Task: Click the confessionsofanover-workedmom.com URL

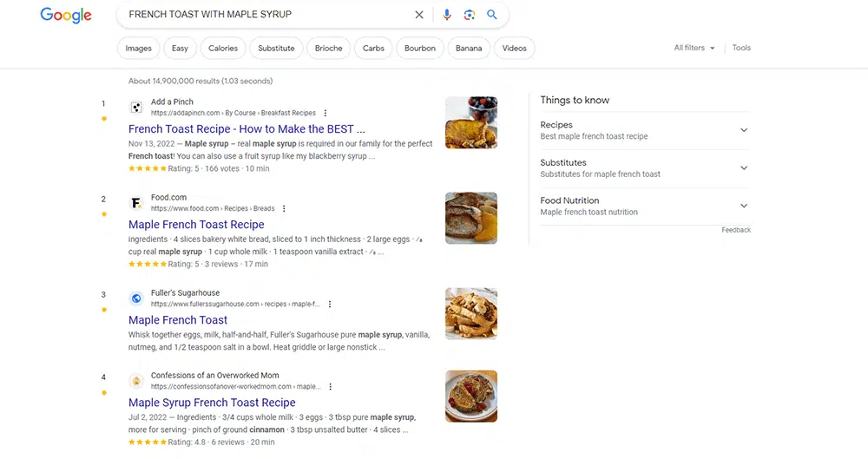Action: point(235,386)
